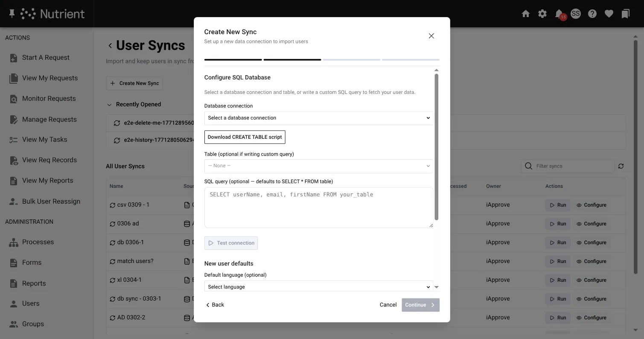Click Cancel in the dialog
Screen dimensions: 644x339
tap(388, 305)
